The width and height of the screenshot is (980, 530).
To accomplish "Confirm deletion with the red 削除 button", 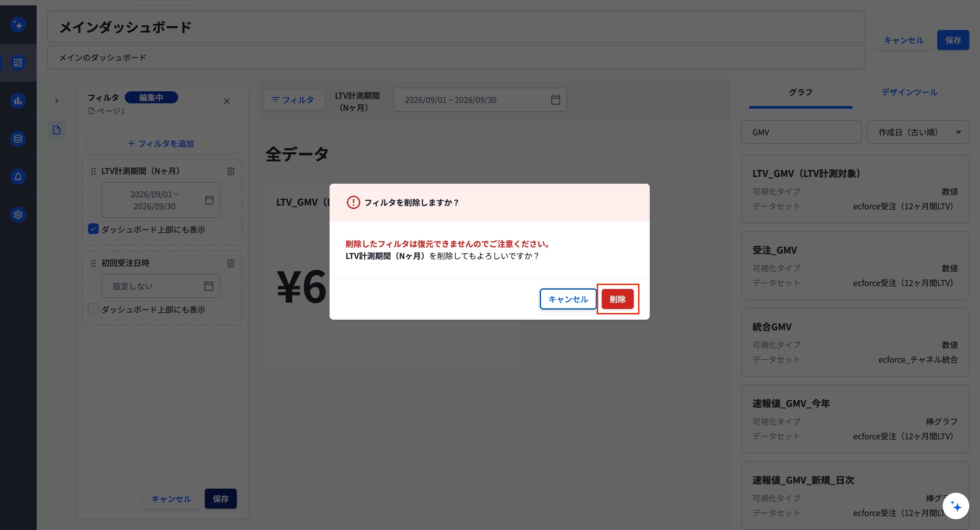I will click(617, 299).
